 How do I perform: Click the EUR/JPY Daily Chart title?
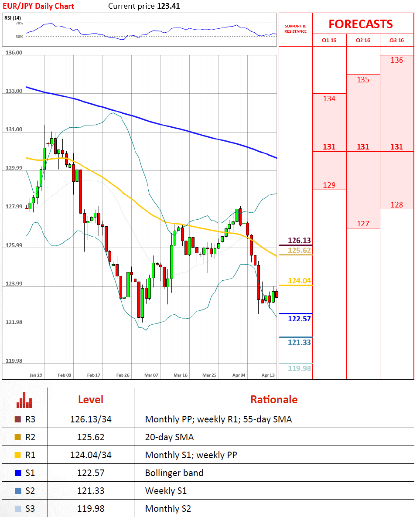click(x=38, y=6)
